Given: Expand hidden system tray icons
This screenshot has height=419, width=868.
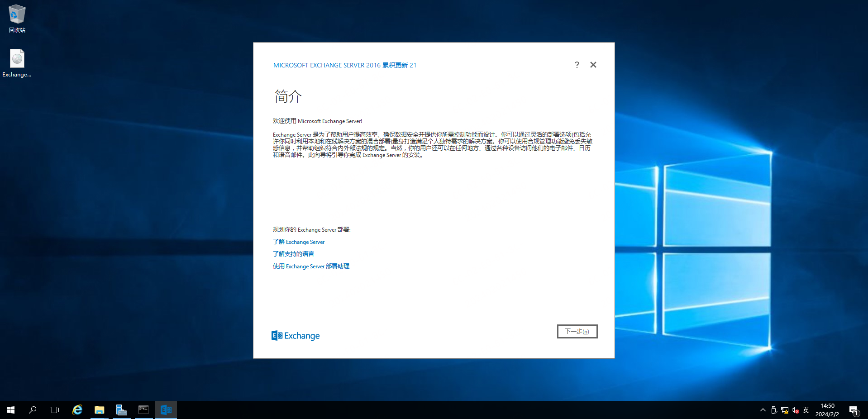Looking at the screenshot, I should (x=763, y=410).
